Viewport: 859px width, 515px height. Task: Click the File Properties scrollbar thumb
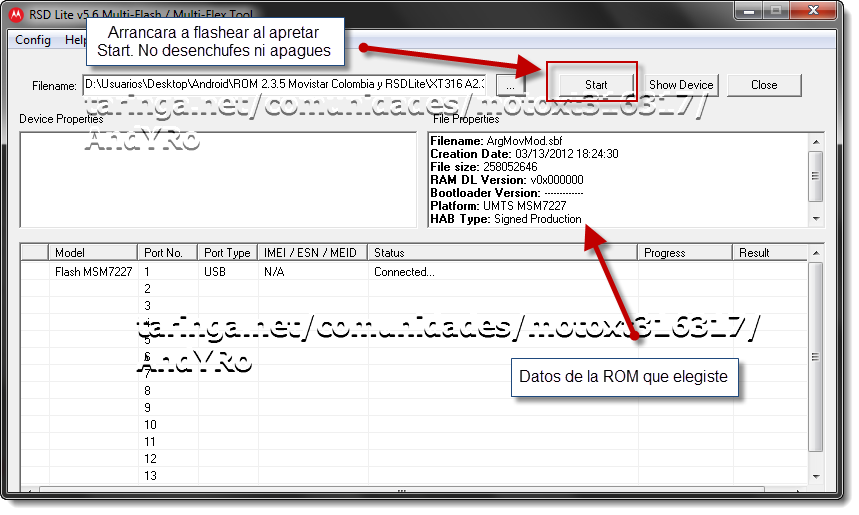[x=816, y=176]
